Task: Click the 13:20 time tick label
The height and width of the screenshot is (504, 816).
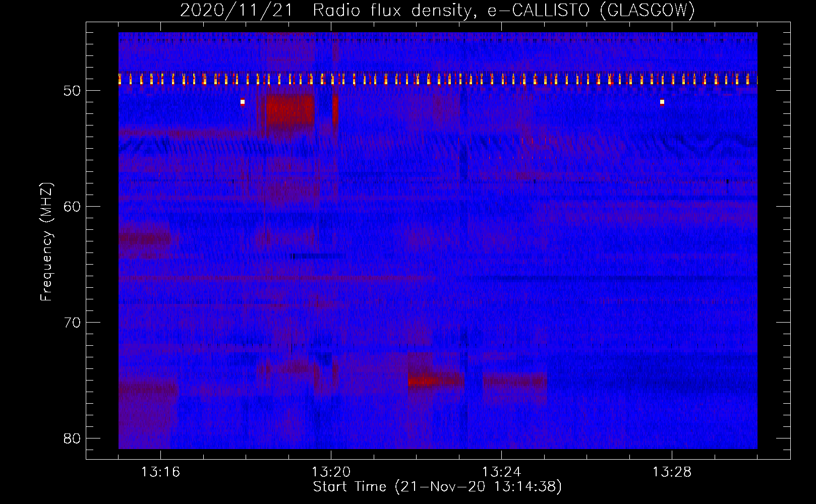Action: point(331,472)
